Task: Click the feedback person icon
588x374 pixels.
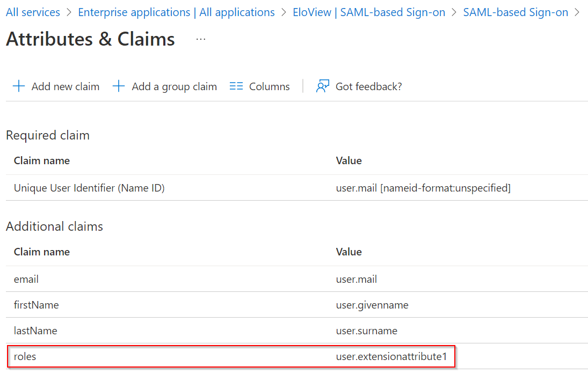Action: 323,86
